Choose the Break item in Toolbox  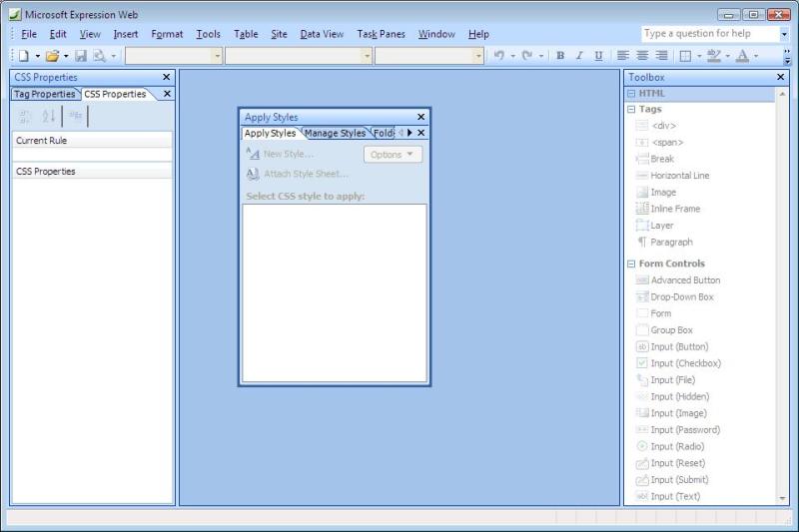pyautogui.click(x=662, y=159)
